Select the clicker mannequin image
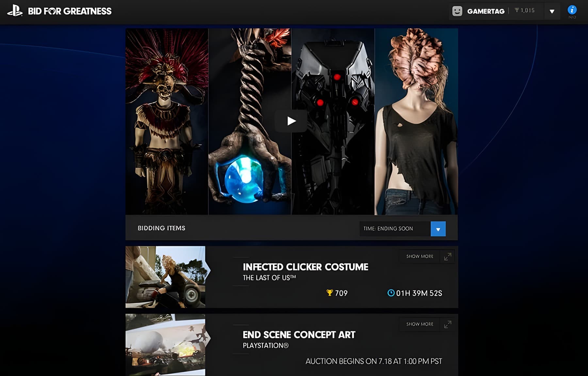Viewport: 588px width, 376px height. [416, 122]
